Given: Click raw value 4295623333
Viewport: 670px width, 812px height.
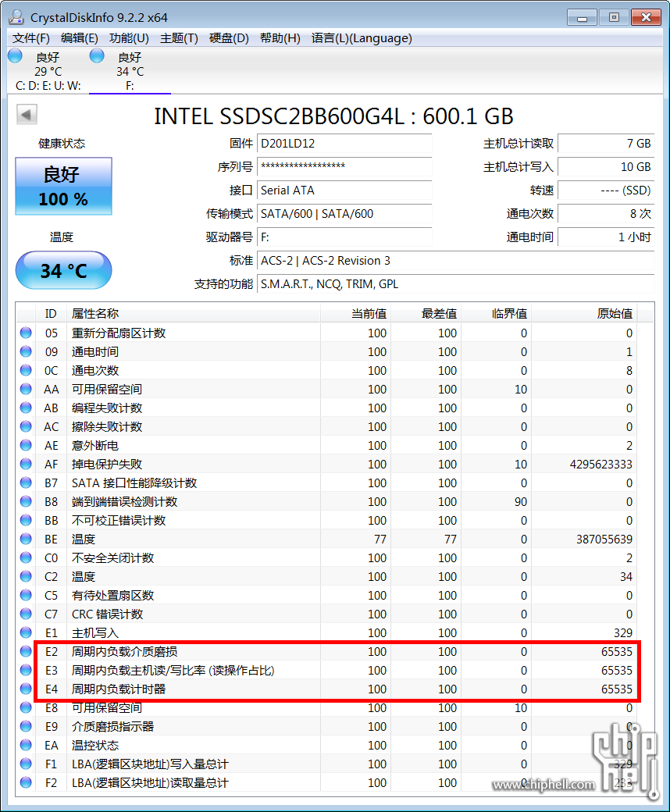Looking at the screenshot, I should (x=601, y=464).
